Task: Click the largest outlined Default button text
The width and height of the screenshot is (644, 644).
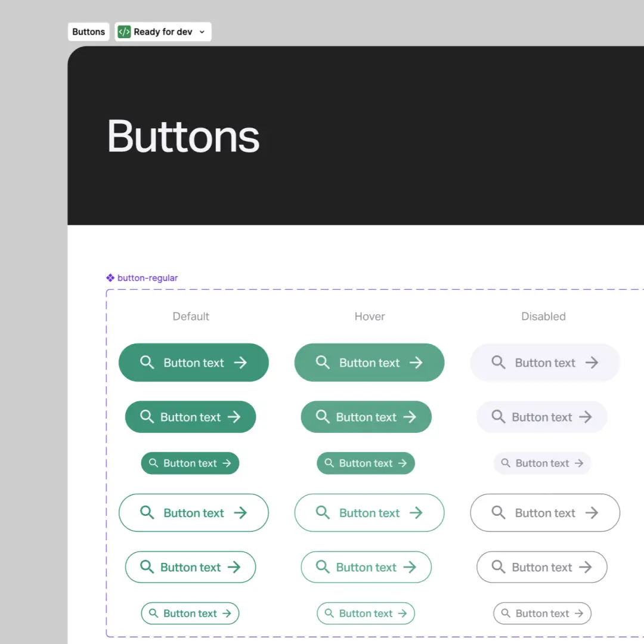Action: click(x=194, y=513)
